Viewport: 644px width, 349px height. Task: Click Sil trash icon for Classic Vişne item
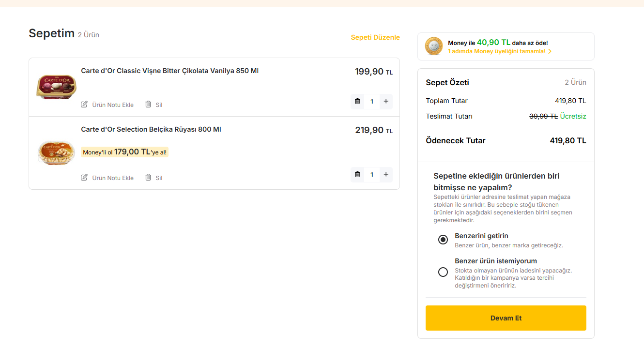click(x=148, y=105)
